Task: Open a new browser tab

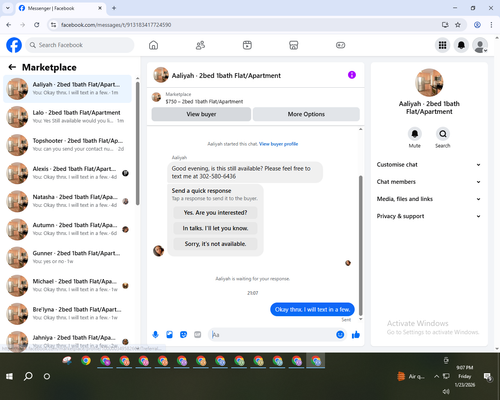Action: click(x=114, y=8)
